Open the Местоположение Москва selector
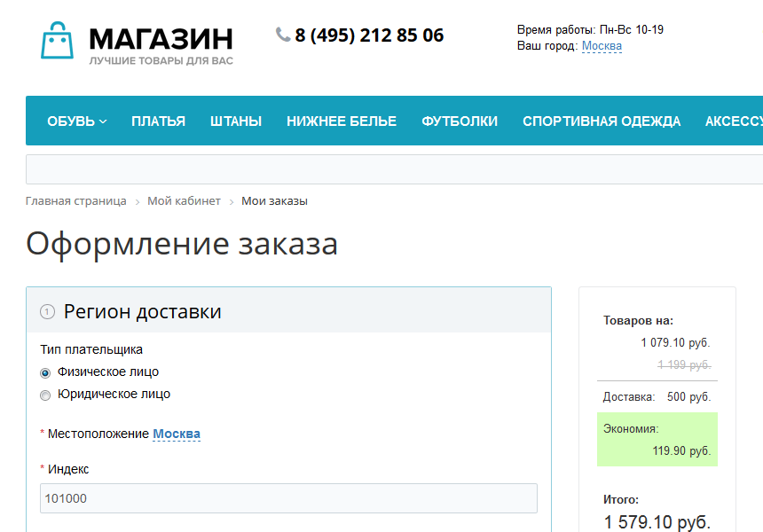 click(177, 434)
